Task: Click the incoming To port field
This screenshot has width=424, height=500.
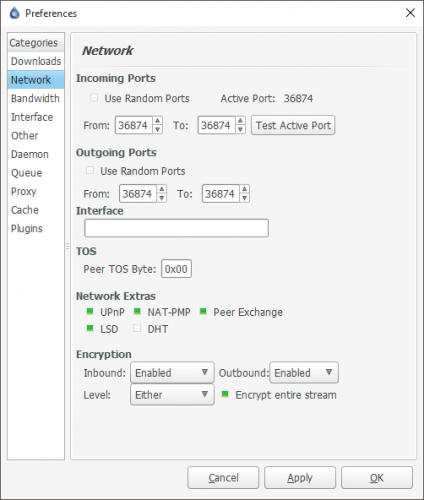Action: click(217, 125)
